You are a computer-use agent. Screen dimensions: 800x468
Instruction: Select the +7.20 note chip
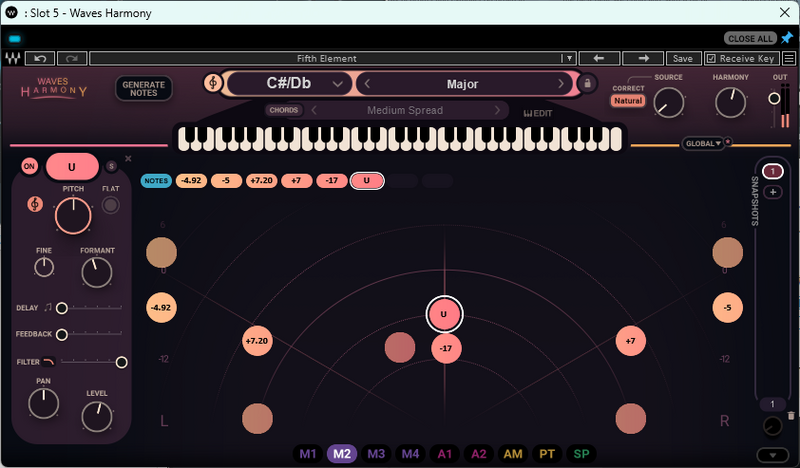[261, 181]
